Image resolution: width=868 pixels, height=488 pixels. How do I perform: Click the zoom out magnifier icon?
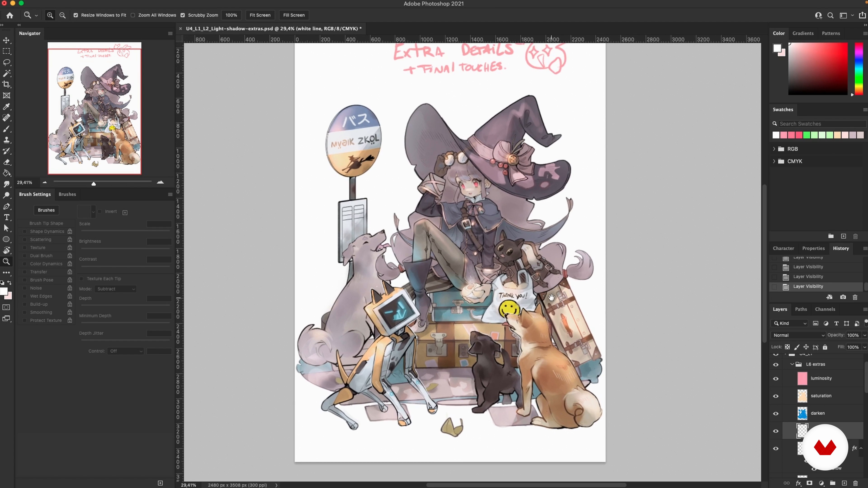62,15
